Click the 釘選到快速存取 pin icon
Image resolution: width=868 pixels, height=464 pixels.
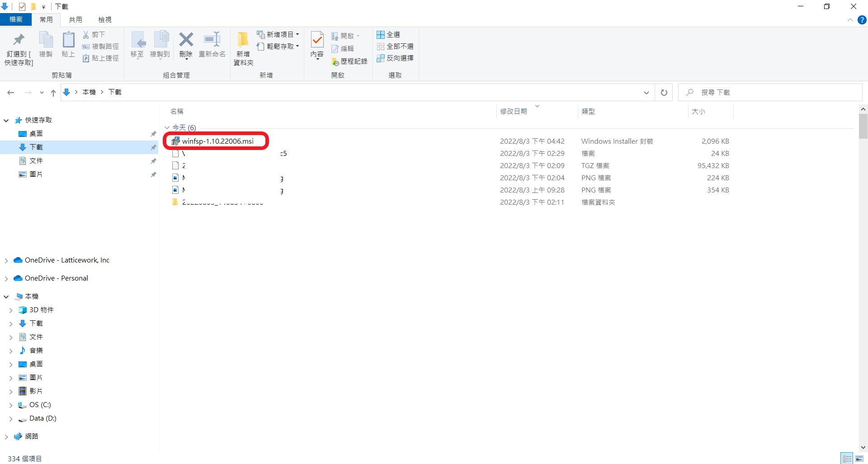point(19,40)
